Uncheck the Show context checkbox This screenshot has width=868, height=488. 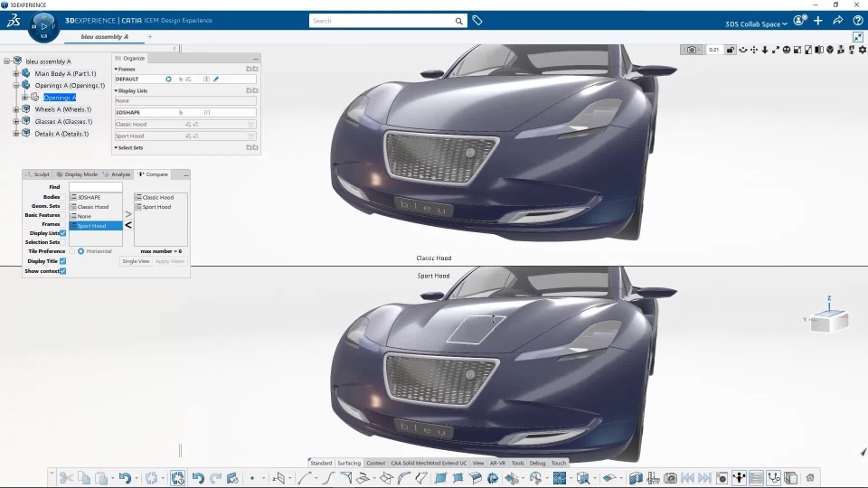coord(63,271)
